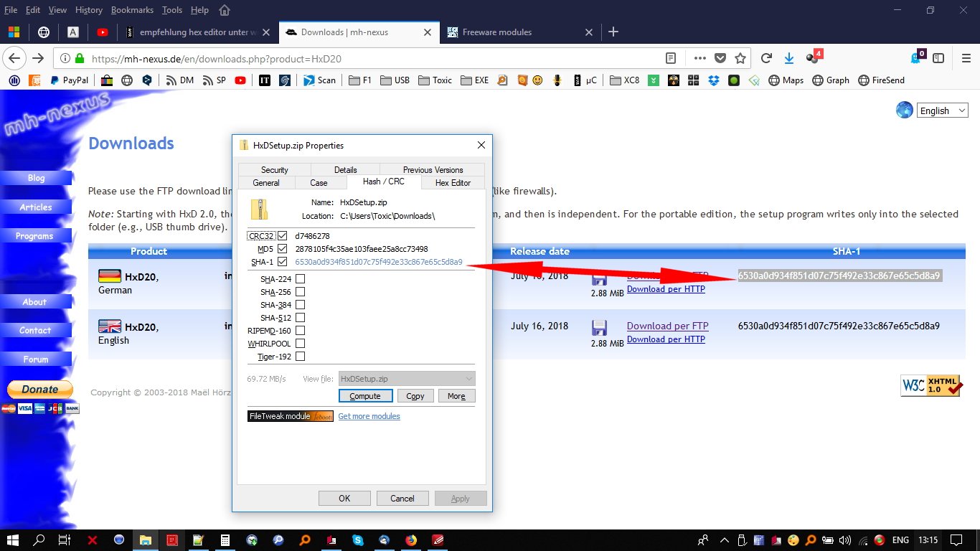Open Skype from the taskbar
This screenshot has height=551, width=980.
coord(357,540)
